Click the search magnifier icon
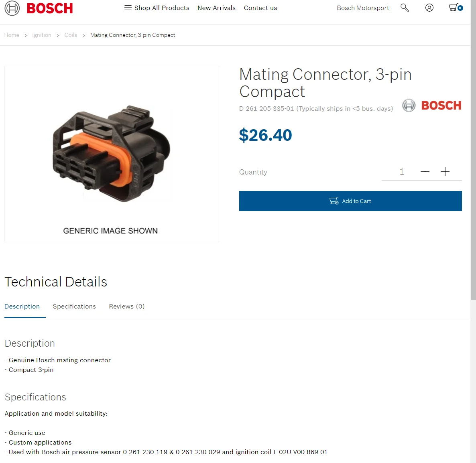This screenshot has height=463, width=476. pos(405,8)
